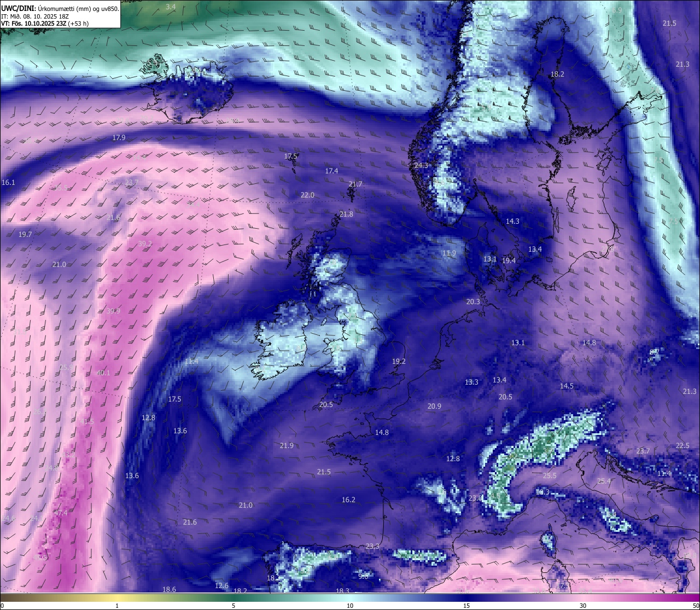Click the value 39.9 in the pink band
700x610 pixels.
[113, 311]
